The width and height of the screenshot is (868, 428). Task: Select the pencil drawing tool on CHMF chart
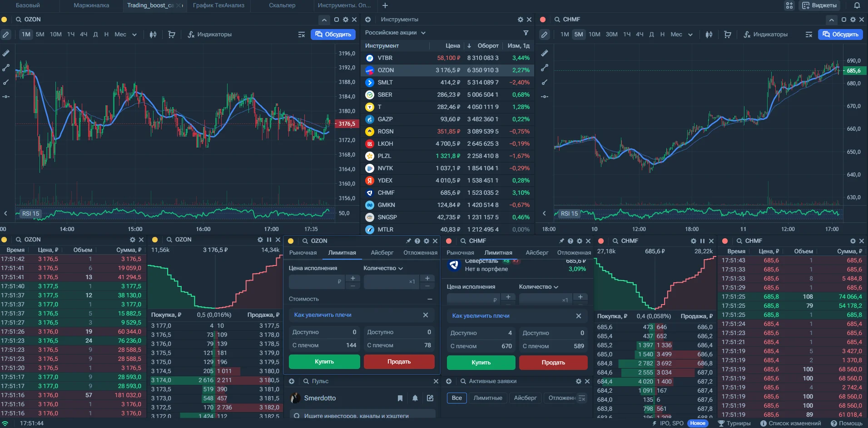(x=545, y=34)
